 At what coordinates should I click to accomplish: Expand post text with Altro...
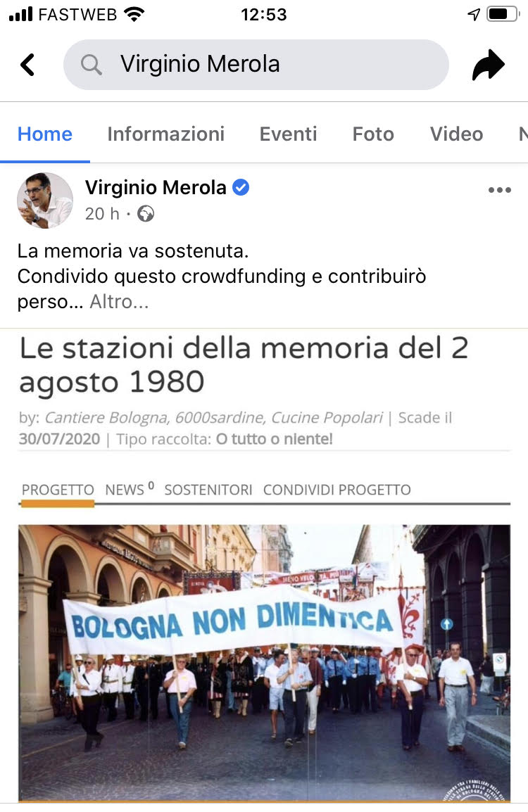click(119, 301)
